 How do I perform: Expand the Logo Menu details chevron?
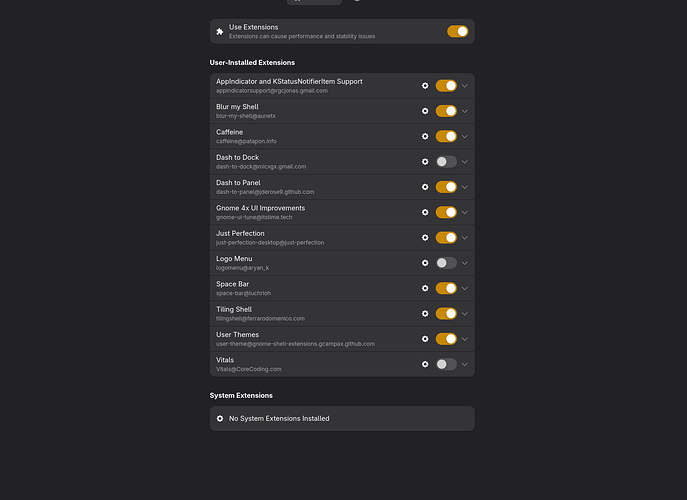[x=465, y=263]
